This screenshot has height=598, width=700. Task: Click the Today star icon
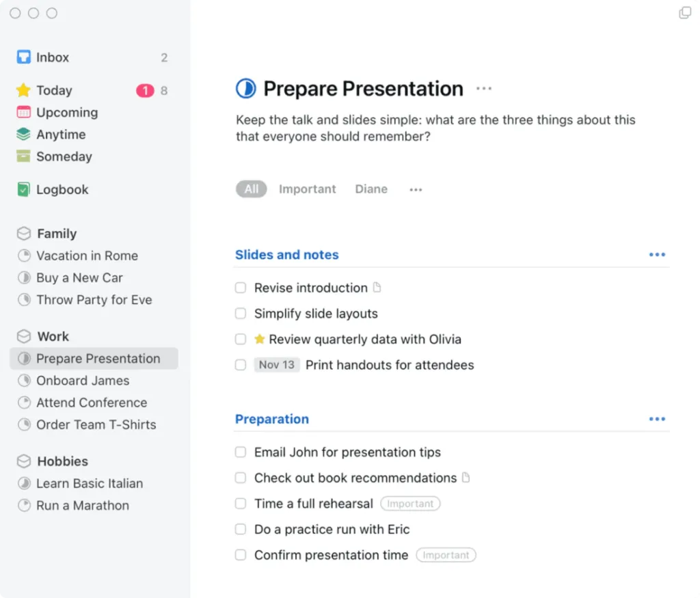tap(24, 90)
